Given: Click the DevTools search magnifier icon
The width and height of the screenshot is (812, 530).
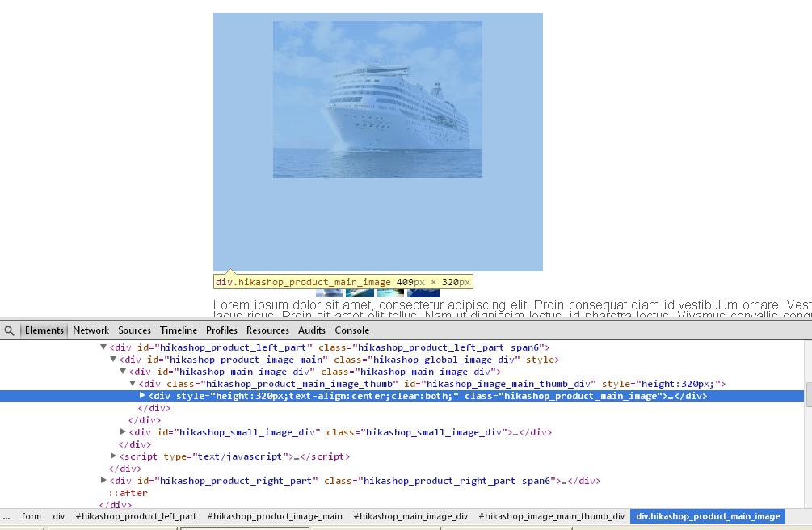Looking at the screenshot, I should tap(9, 330).
